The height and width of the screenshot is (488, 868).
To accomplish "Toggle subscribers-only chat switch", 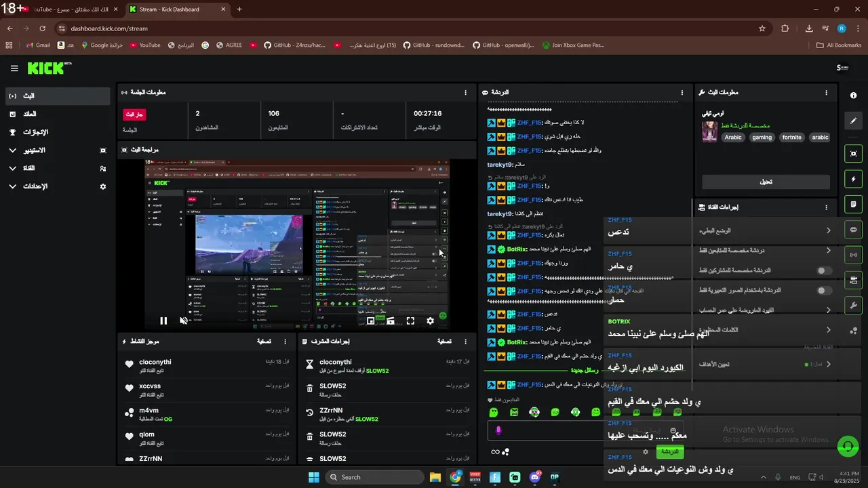I will pos(824,270).
